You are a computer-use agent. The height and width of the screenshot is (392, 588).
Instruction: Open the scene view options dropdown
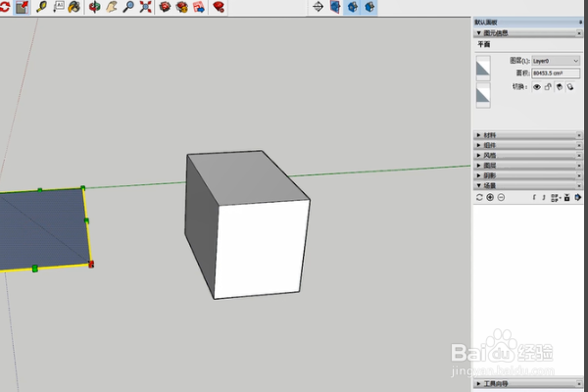tap(556, 198)
